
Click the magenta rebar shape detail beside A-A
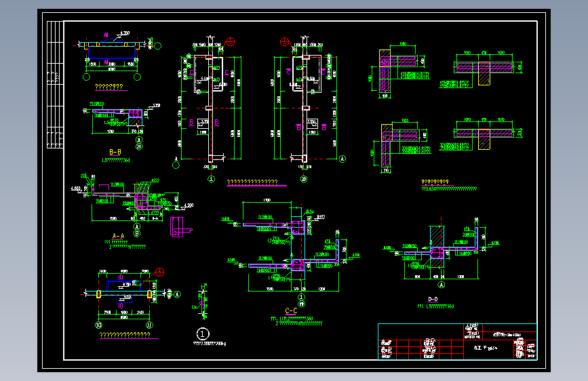(x=181, y=227)
